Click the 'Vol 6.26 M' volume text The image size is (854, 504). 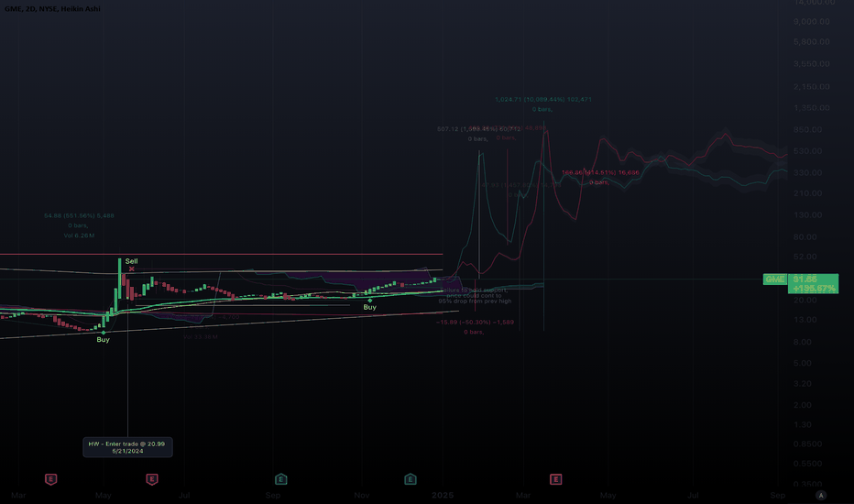pyautogui.click(x=79, y=236)
